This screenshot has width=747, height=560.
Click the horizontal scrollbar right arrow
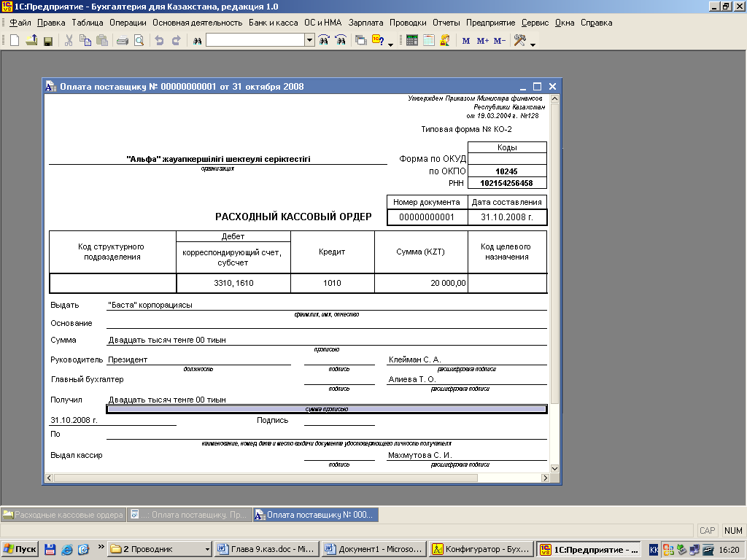546,478
